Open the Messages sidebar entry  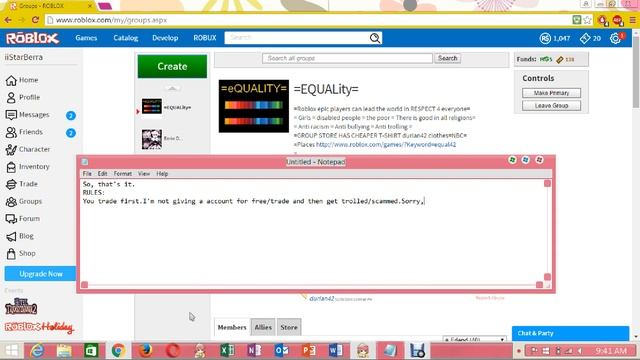click(27, 115)
